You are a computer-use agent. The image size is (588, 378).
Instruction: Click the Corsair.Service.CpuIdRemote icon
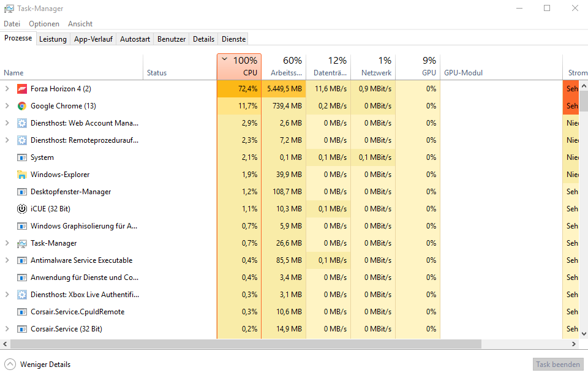point(22,312)
